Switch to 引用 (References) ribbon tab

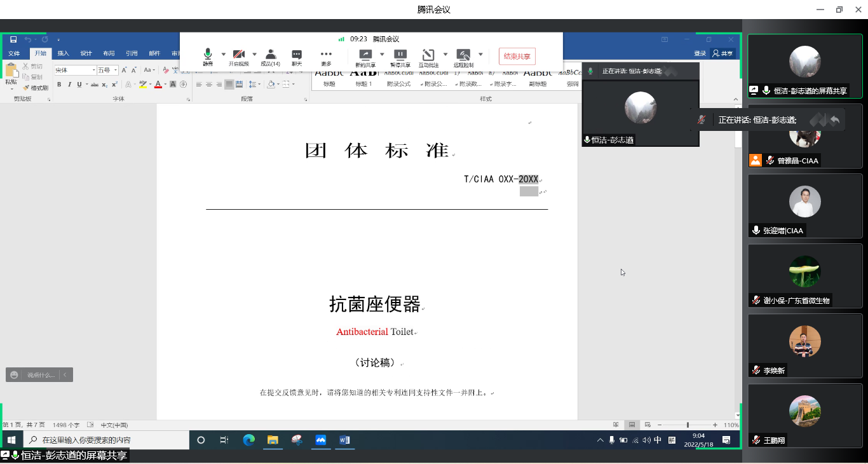click(x=132, y=53)
